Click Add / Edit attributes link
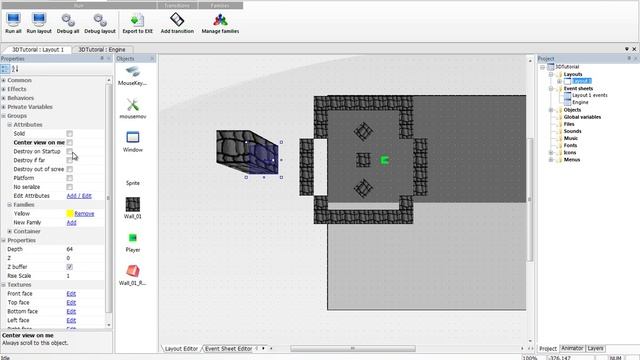 tap(79, 196)
